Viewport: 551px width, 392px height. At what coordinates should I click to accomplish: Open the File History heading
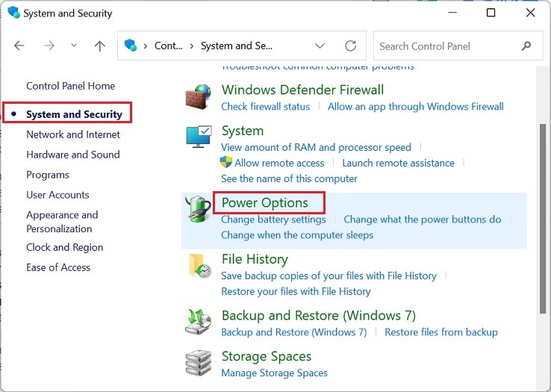(255, 259)
